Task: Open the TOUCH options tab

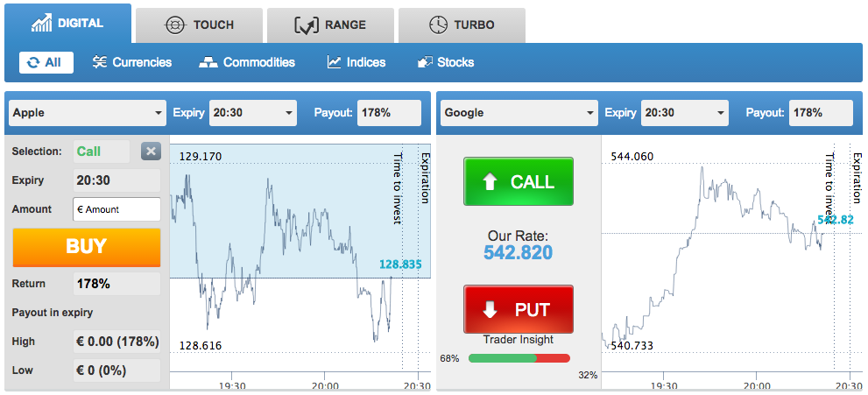Action: [199, 25]
